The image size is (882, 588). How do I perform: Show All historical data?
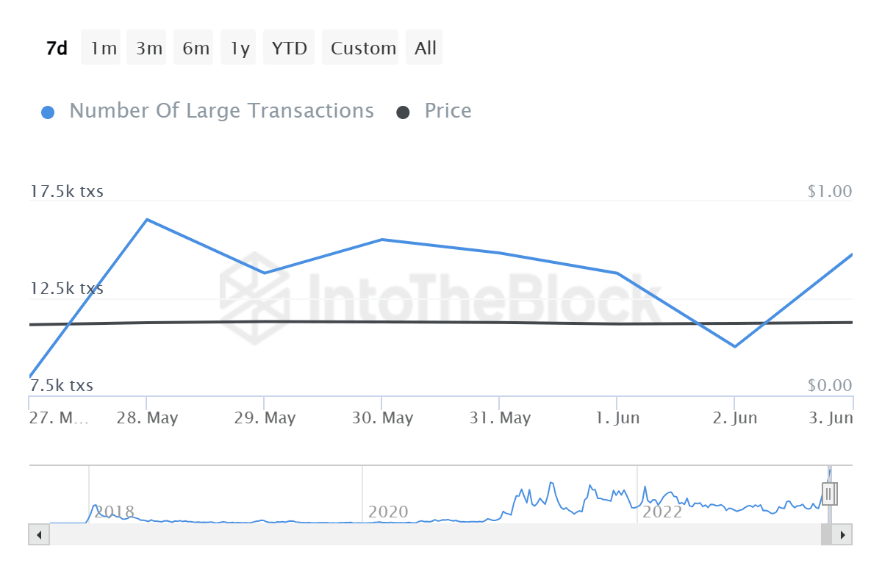click(425, 49)
